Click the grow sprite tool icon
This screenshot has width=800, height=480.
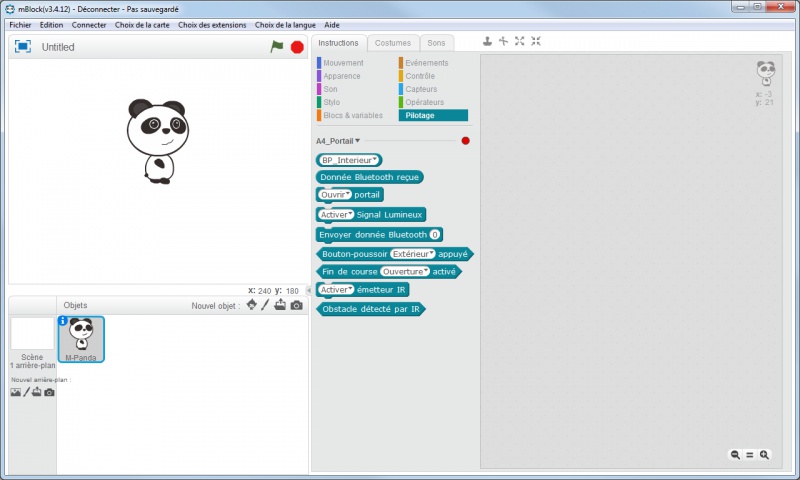519,41
